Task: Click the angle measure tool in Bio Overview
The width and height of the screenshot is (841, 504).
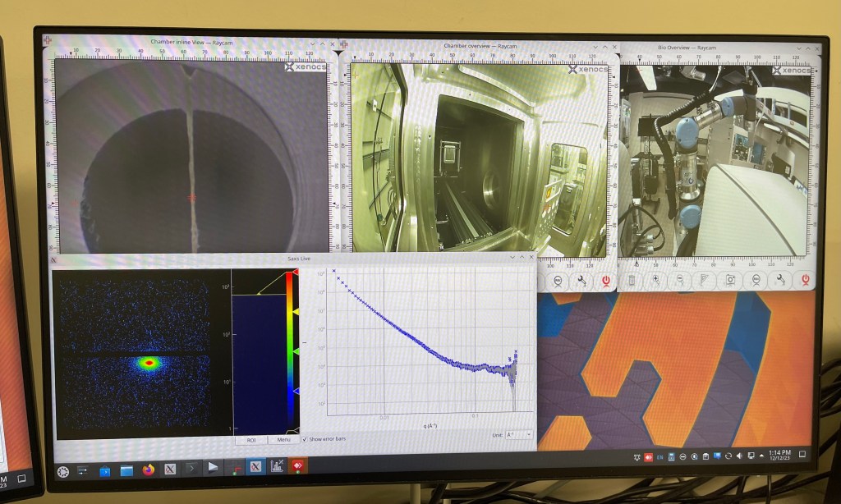Action: (704, 280)
